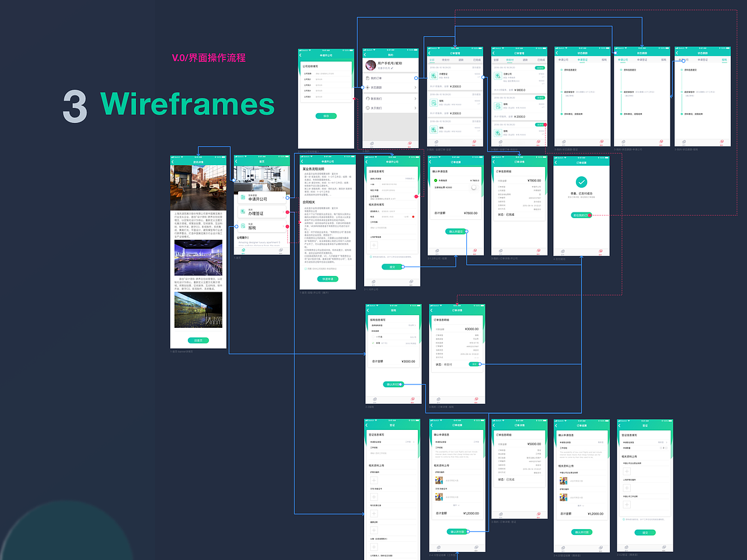Tap 中国公司企业营业执照 uploaded thumbnail on 订单结算 screen
747x560 pixels.
tap(564, 481)
